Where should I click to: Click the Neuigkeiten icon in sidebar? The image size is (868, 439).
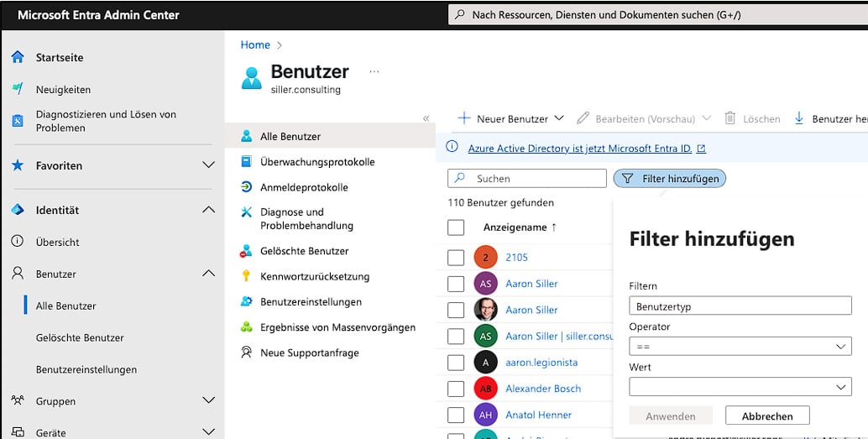coord(18,89)
